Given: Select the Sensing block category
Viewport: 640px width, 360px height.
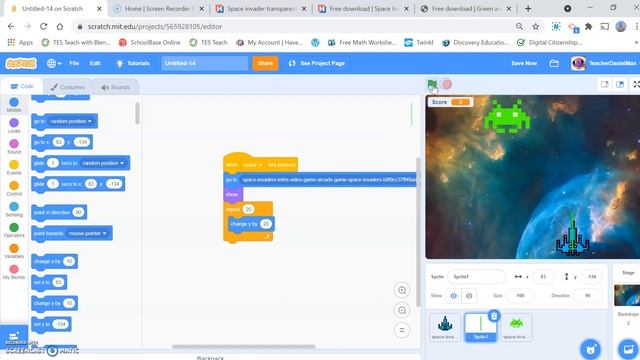Looking at the screenshot, I should click(x=14, y=209).
